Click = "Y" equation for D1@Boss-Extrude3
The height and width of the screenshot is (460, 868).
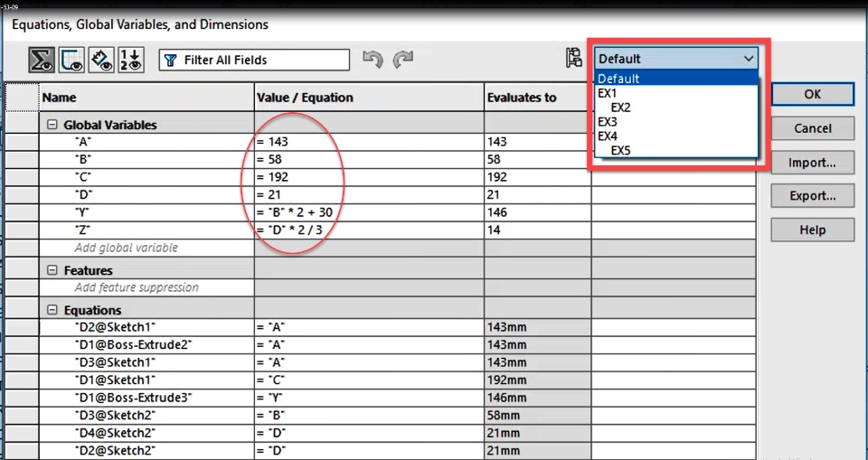369,398
